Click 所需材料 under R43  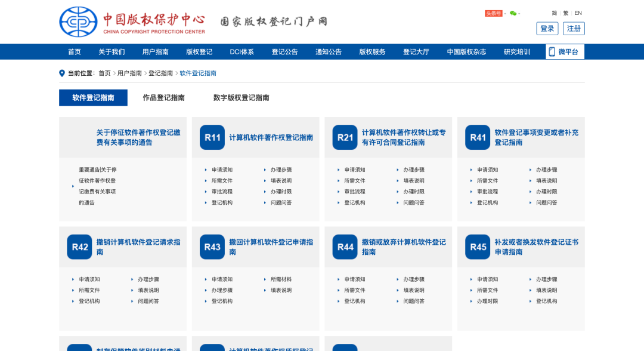[281, 279]
